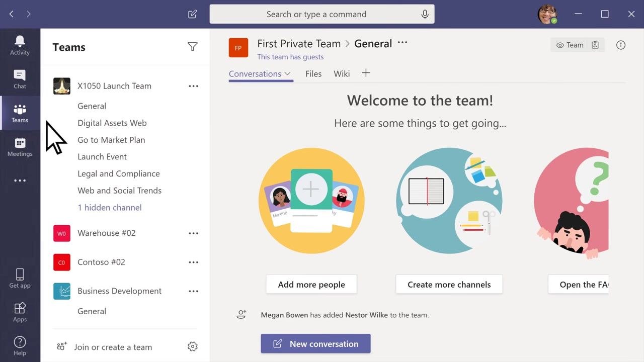The height and width of the screenshot is (362, 644).
Task: Click the This team has guests link
Action: pos(290,57)
